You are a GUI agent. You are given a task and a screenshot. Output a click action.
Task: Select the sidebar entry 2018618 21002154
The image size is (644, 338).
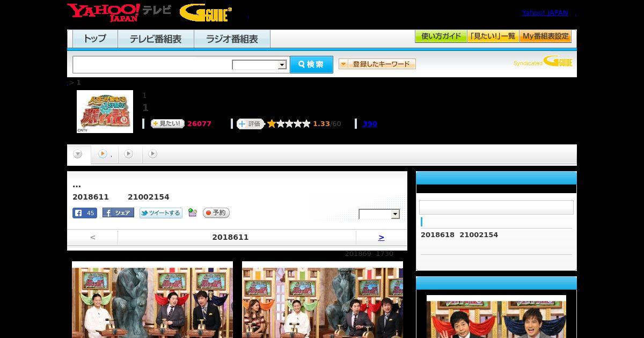[x=459, y=234]
